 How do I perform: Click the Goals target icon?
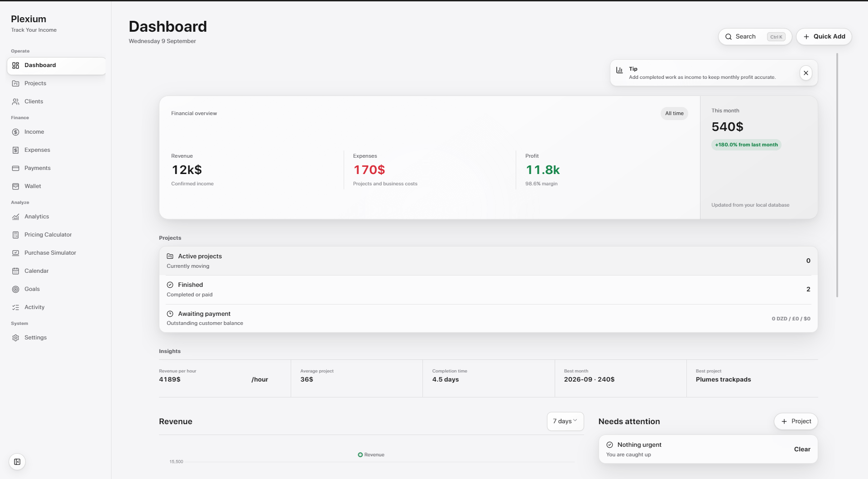coord(16,289)
